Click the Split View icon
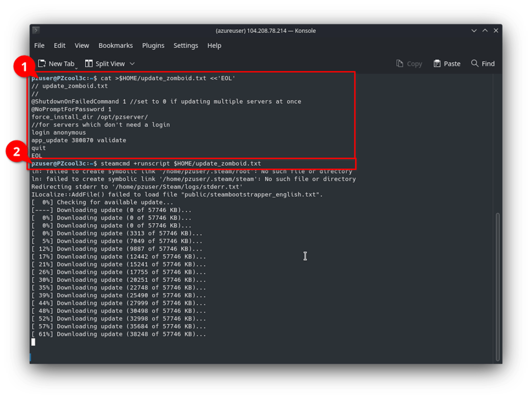Image resolution: width=532 pixels, height=399 pixels. tap(89, 64)
